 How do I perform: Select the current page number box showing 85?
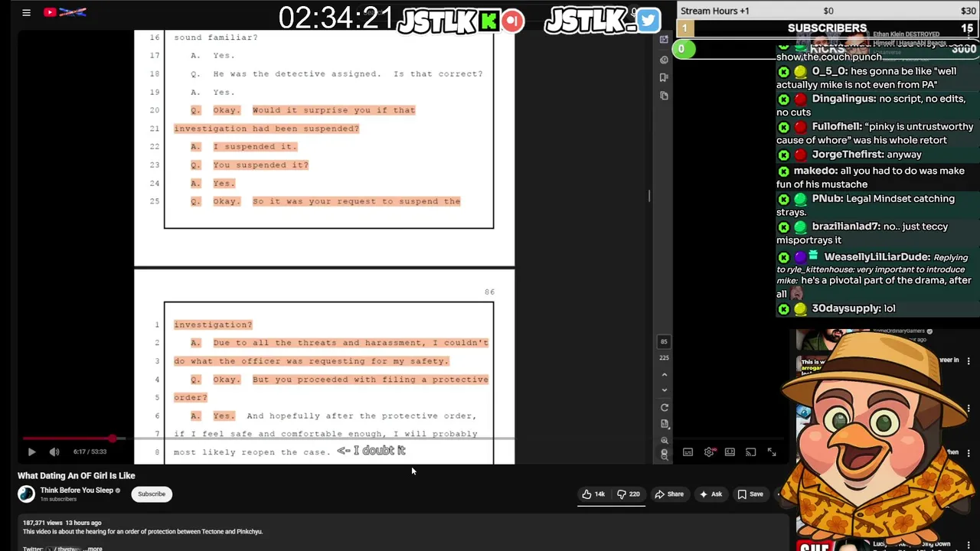664,341
